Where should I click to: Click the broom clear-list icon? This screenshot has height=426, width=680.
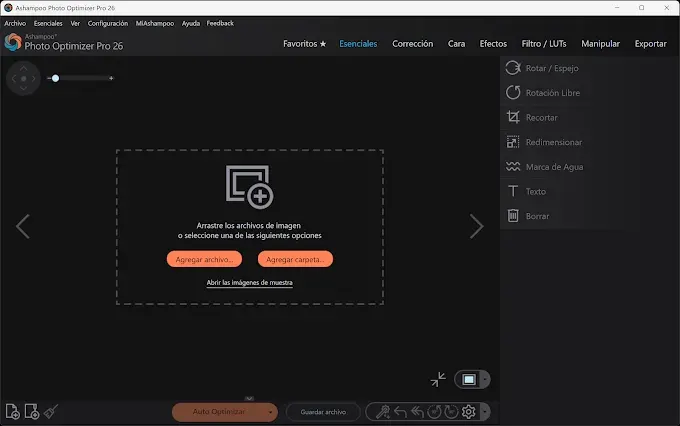click(x=51, y=411)
